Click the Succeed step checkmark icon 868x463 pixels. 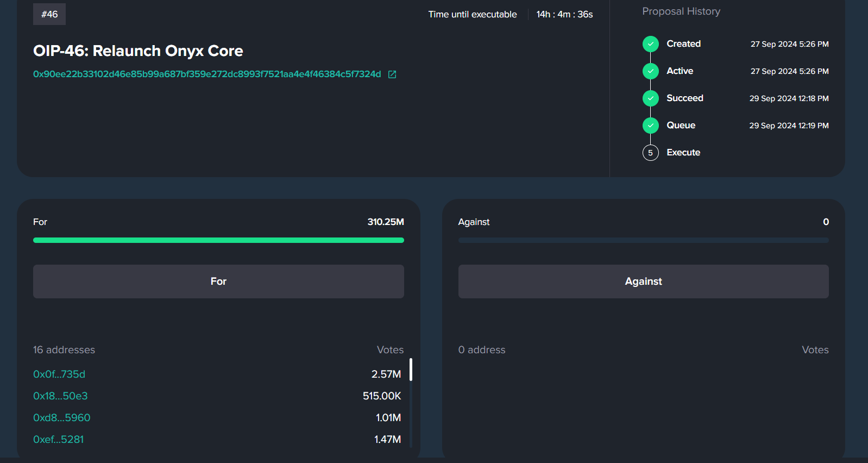point(650,98)
